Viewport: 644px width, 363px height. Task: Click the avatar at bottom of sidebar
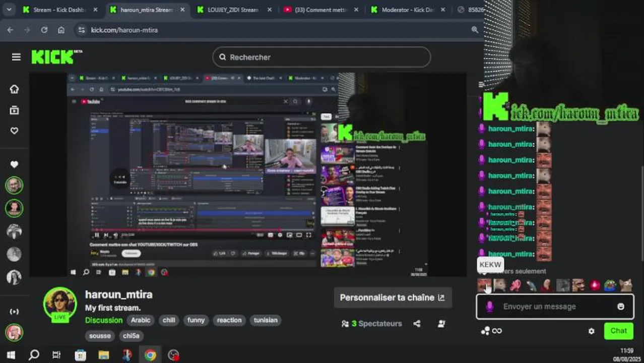[x=14, y=333]
